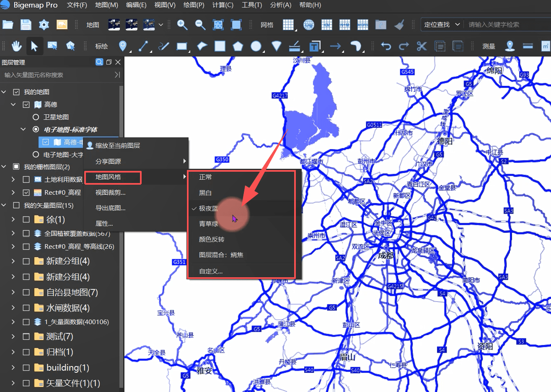Save the project using the floppy disk icon
This screenshot has height=392, width=551.
point(26,25)
